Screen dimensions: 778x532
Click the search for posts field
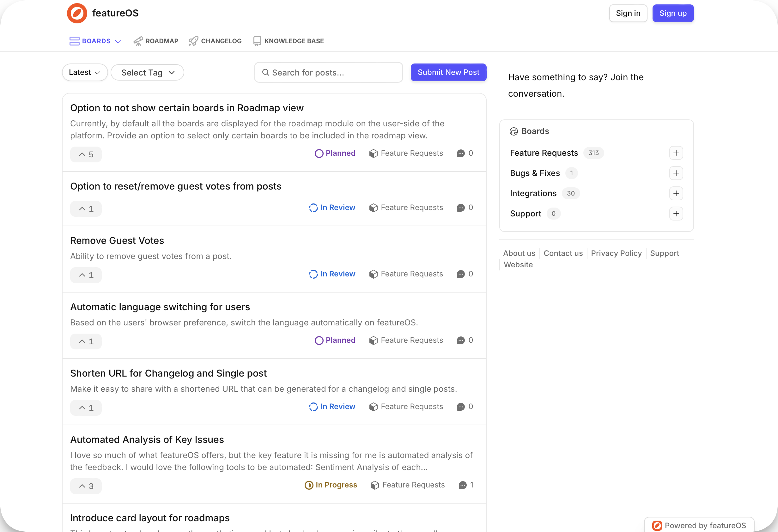point(328,72)
